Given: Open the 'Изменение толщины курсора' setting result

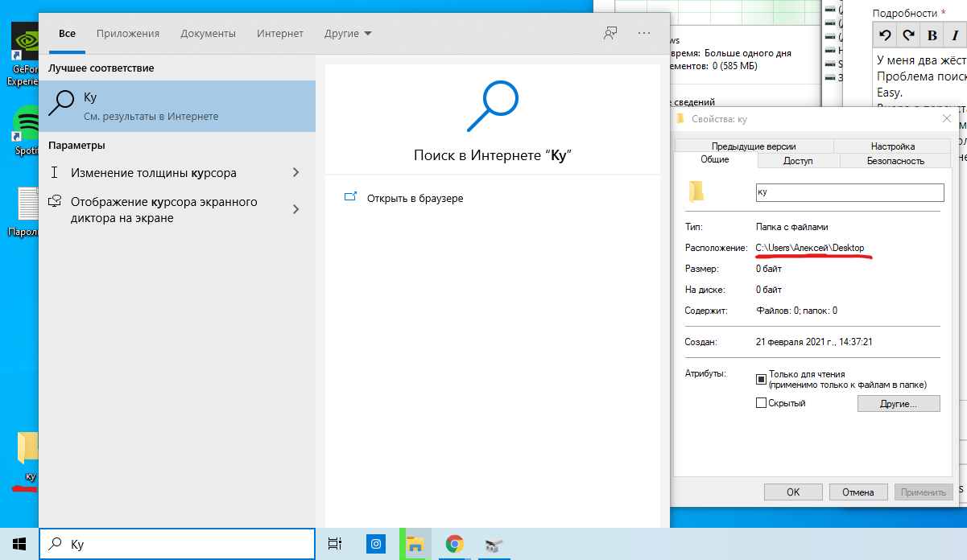Looking at the screenshot, I should (x=177, y=172).
